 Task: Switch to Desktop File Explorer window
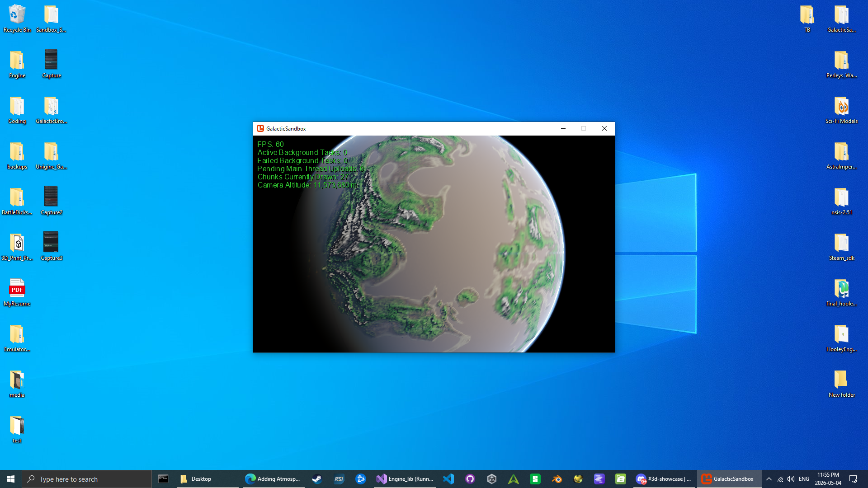pyautogui.click(x=208, y=479)
